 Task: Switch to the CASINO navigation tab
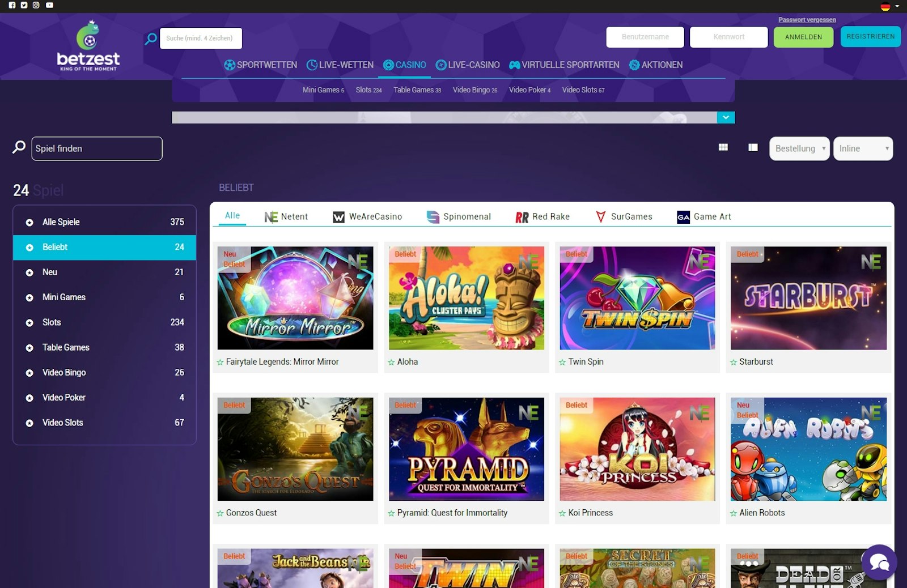(404, 65)
